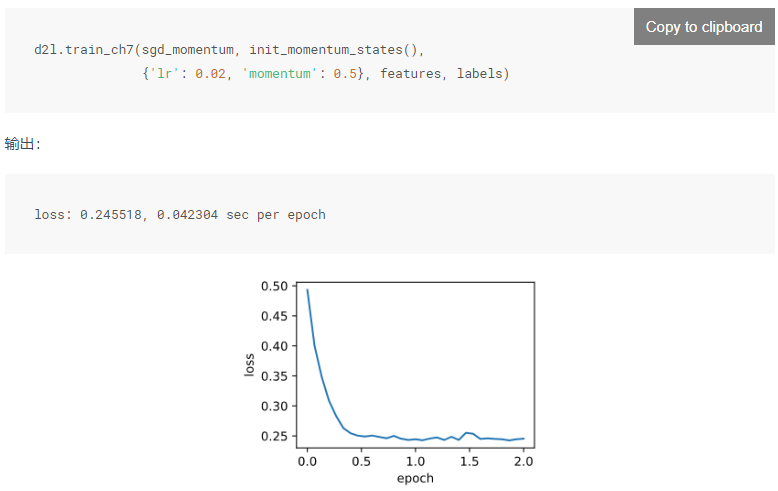Click the 输出 label text
Screen dimensions: 778x491
tap(19, 144)
